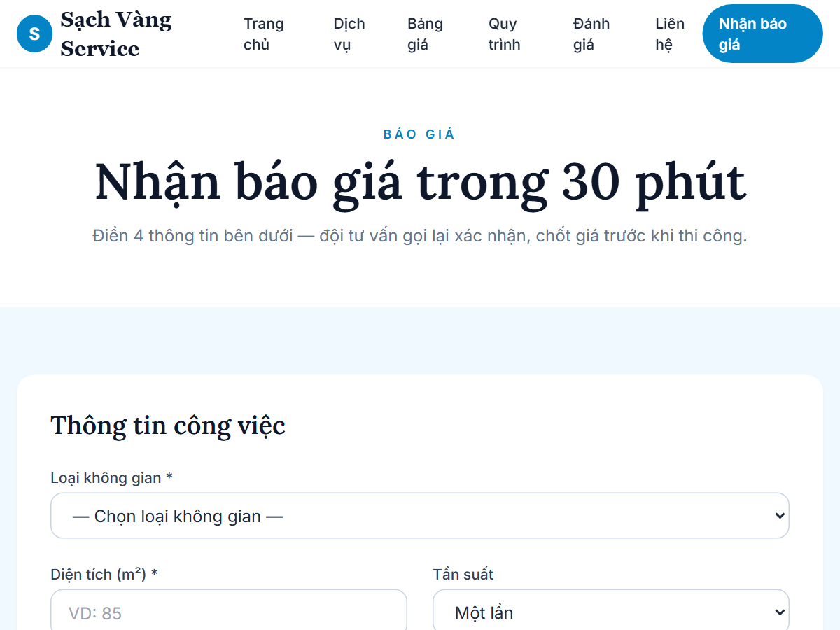
Task: Open the Chọn loại không gian dropdown
Action: pos(420,516)
